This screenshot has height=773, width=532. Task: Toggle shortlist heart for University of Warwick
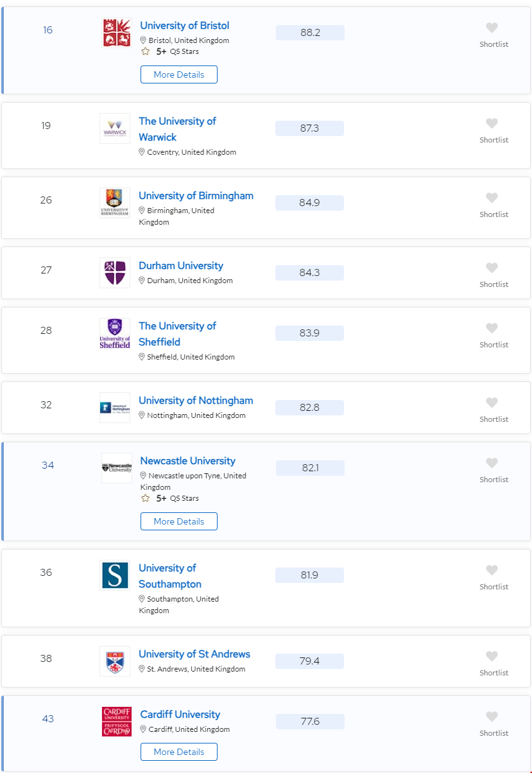click(492, 123)
